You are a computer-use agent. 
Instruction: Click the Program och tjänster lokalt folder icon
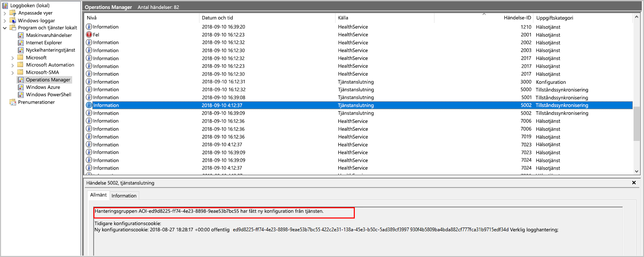pos(13,28)
